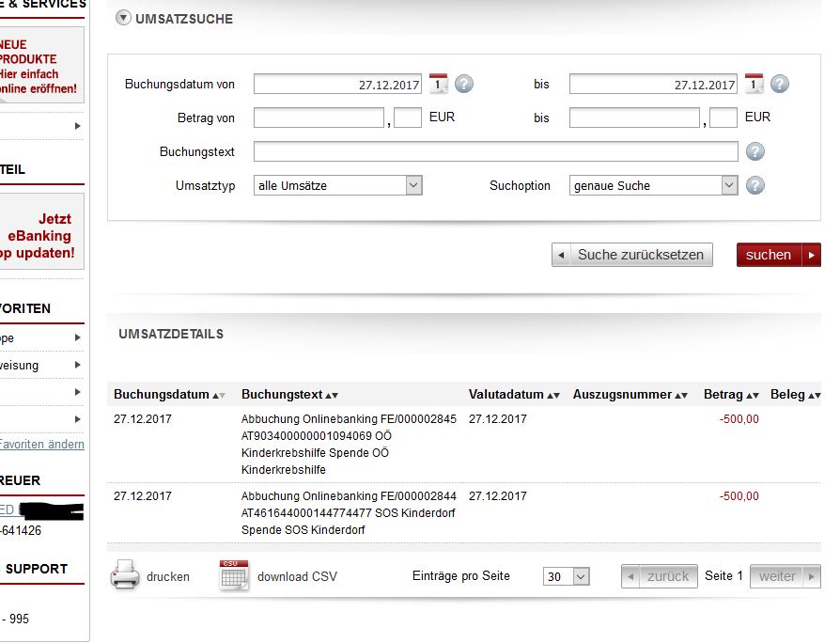Click the download CSV icon
The image size is (840, 643).
[x=234, y=575]
